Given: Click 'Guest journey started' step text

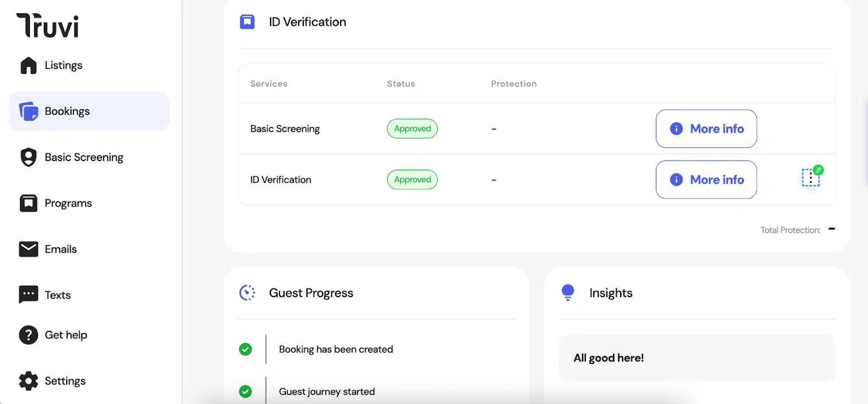Looking at the screenshot, I should pyautogui.click(x=327, y=392).
